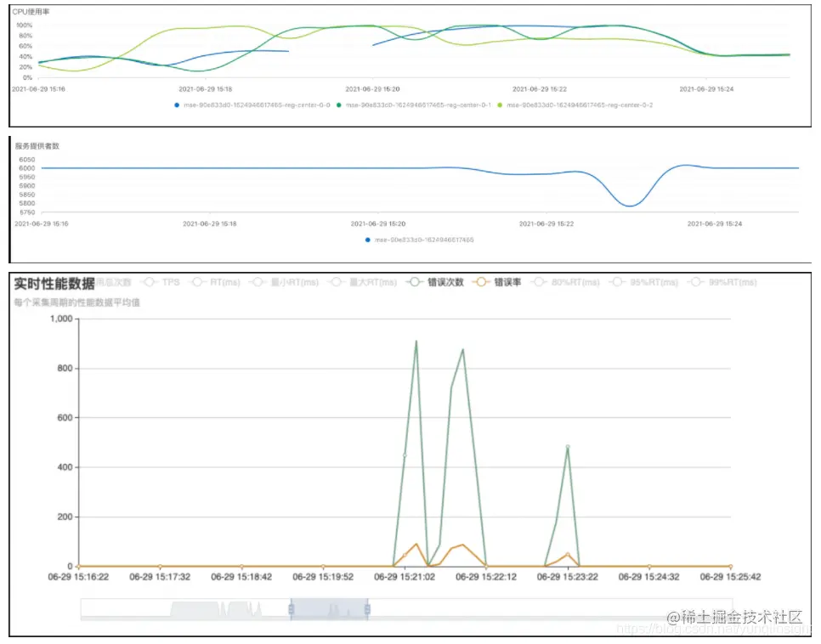
Task: Toggle reg-center-0-0 CPU legend entry
Action: (252, 105)
